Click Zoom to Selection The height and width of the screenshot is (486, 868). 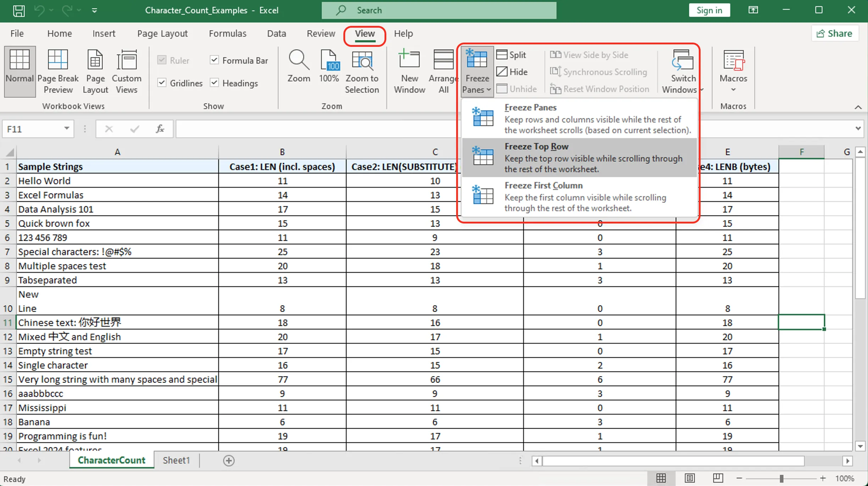[x=361, y=71]
